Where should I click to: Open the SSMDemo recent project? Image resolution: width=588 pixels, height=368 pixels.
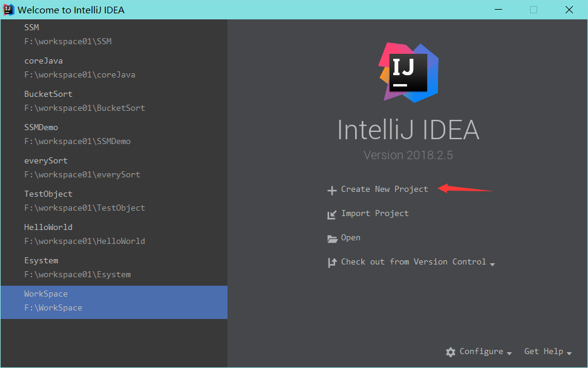click(77, 134)
